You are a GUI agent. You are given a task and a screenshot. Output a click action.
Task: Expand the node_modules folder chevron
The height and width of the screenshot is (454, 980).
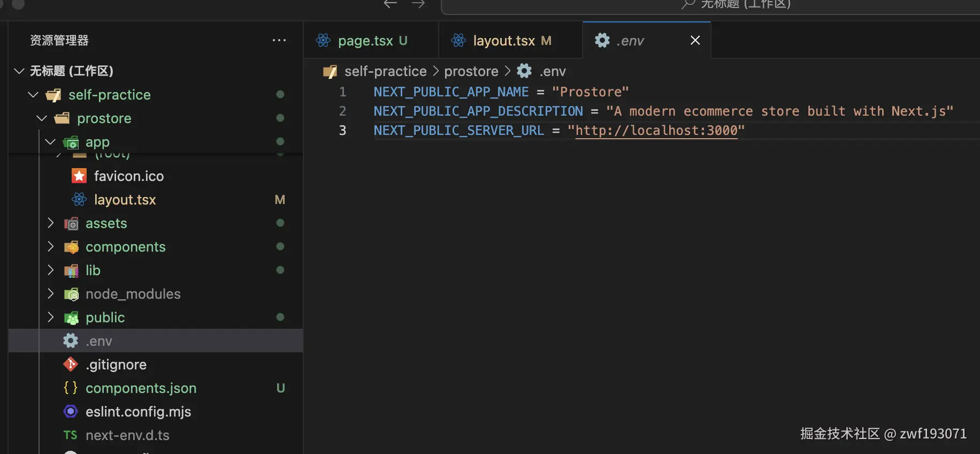(x=50, y=293)
